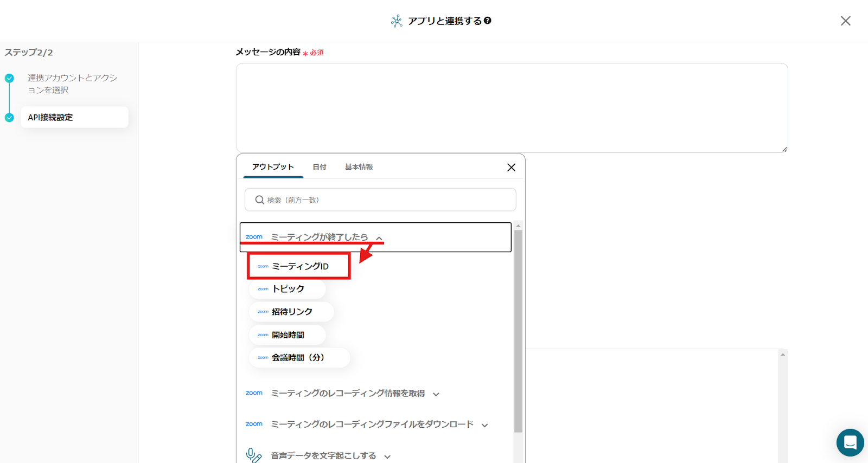Expand ミーティングのレコーディングファイルをダウンロード section
This screenshot has height=463, width=868.
[485, 425]
